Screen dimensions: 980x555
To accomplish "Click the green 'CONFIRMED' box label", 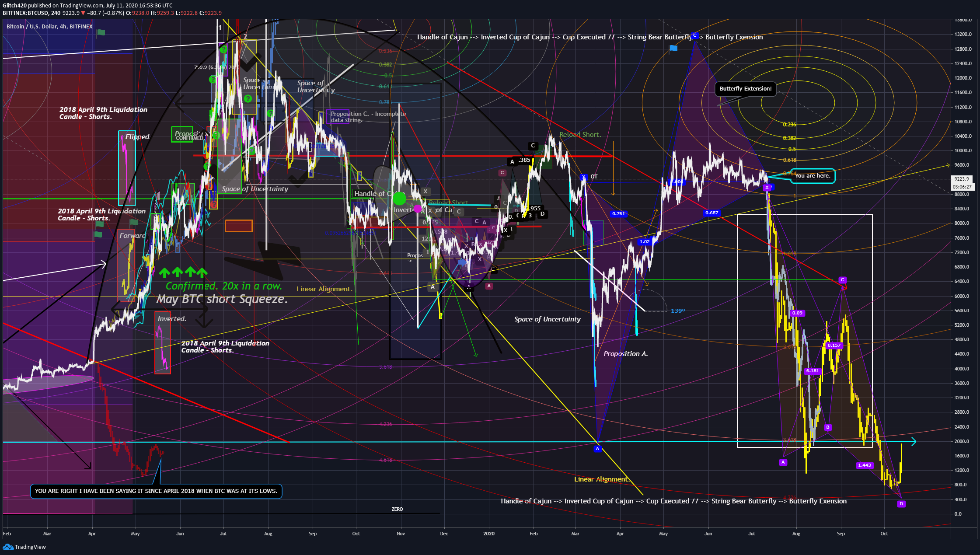I will (x=189, y=138).
